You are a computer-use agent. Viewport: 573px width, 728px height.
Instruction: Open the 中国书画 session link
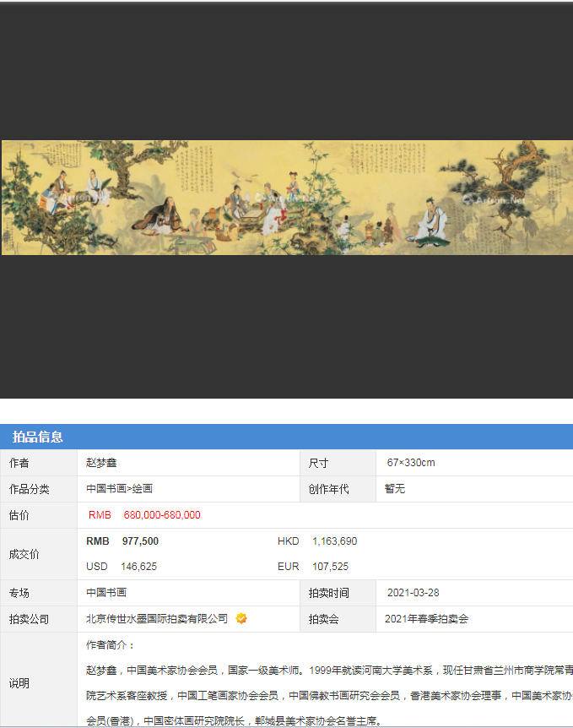click(x=106, y=593)
